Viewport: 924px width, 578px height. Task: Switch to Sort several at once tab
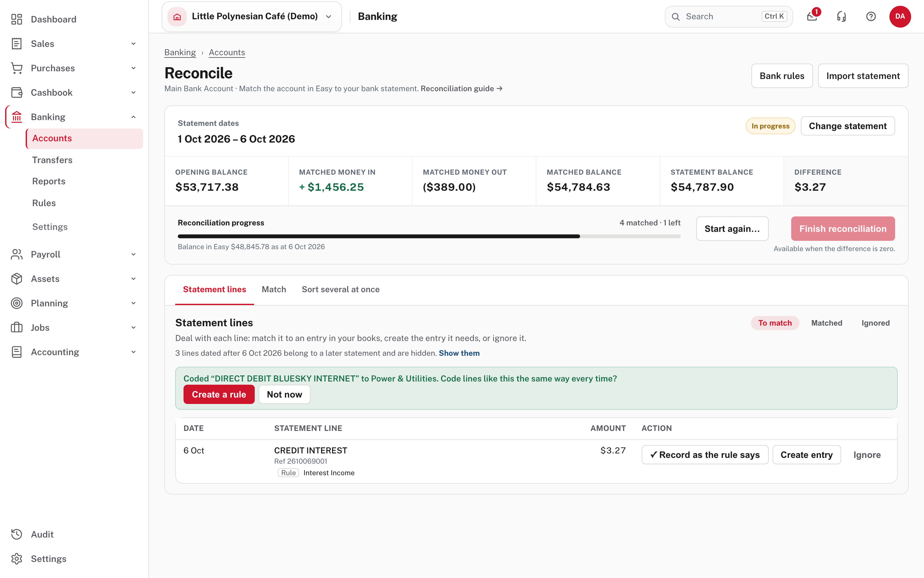coord(341,289)
